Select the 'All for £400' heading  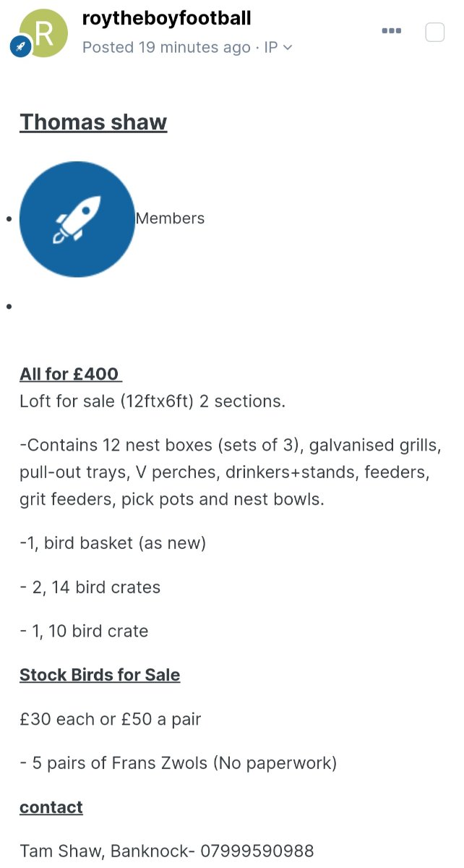(x=71, y=374)
